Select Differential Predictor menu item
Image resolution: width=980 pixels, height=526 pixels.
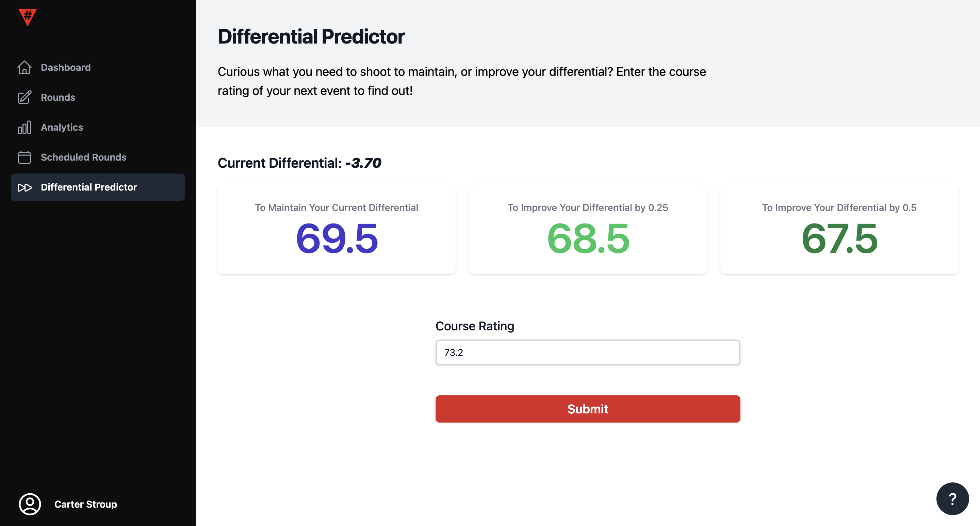click(x=88, y=187)
